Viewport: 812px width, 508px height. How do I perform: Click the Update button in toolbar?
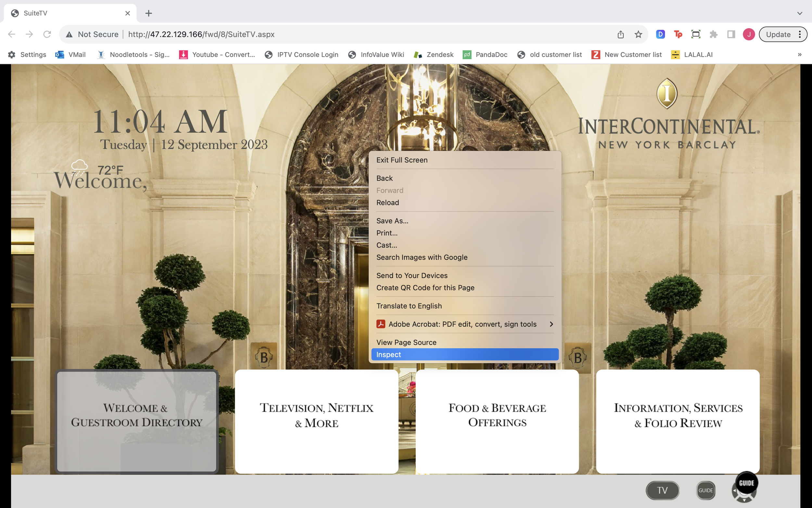coord(778,34)
